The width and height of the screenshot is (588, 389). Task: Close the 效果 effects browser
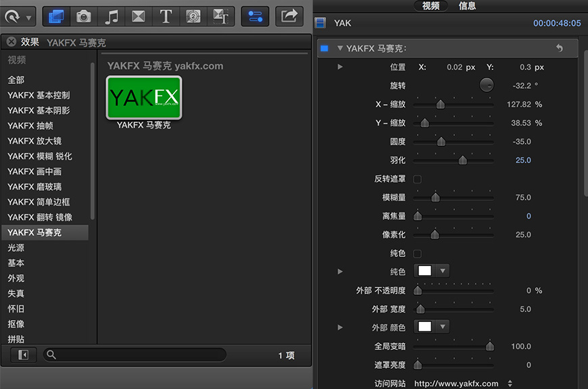(x=11, y=42)
